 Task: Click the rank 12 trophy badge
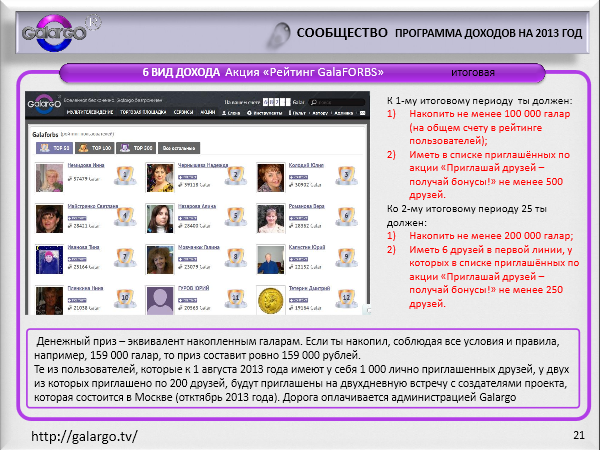346,298
